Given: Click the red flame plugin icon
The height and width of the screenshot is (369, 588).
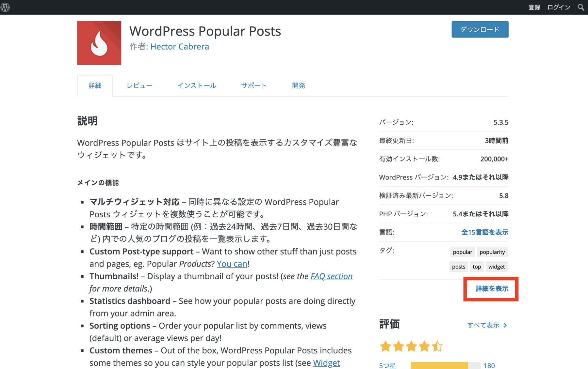Looking at the screenshot, I should click(x=99, y=43).
